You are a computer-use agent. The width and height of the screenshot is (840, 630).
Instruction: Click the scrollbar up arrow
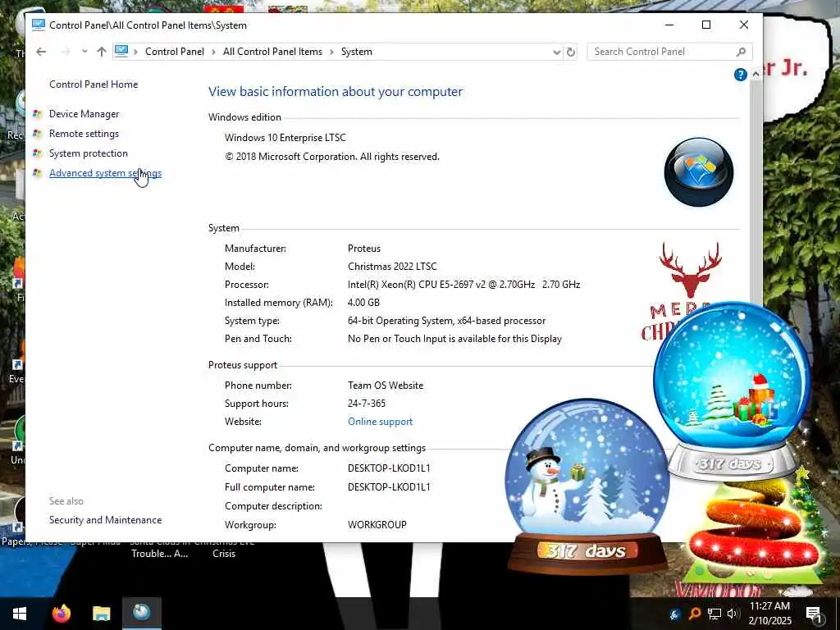click(x=756, y=75)
